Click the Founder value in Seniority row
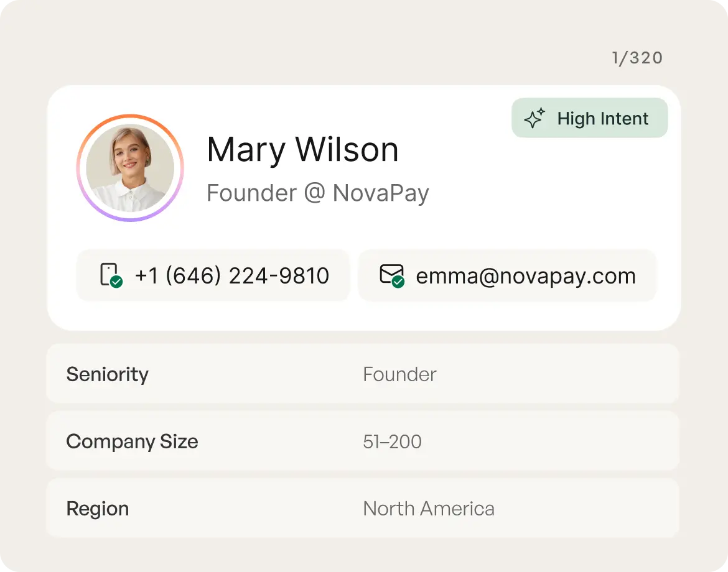The width and height of the screenshot is (728, 572). (399, 374)
